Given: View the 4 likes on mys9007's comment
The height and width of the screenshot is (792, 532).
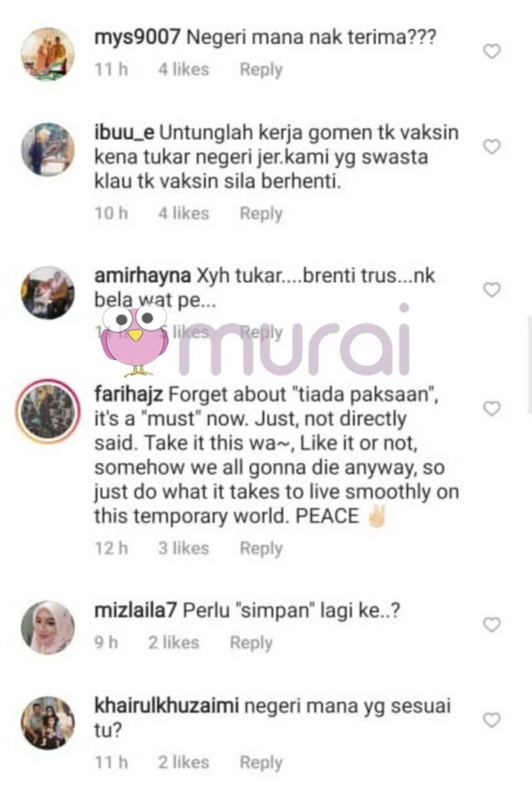Looking at the screenshot, I should coord(183,70).
